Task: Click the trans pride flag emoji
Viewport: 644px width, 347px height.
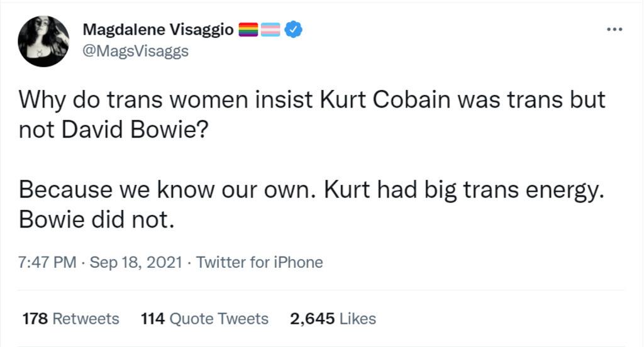Action: (271, 30)
